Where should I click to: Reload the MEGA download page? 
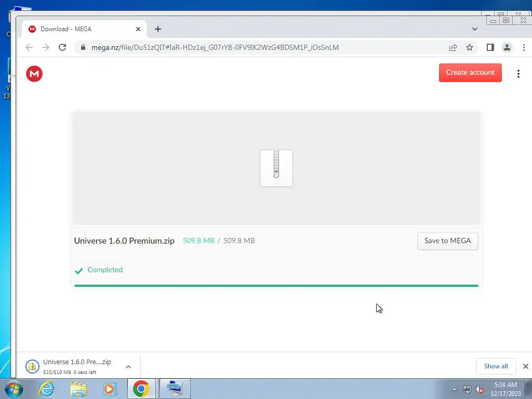[62, 47]
